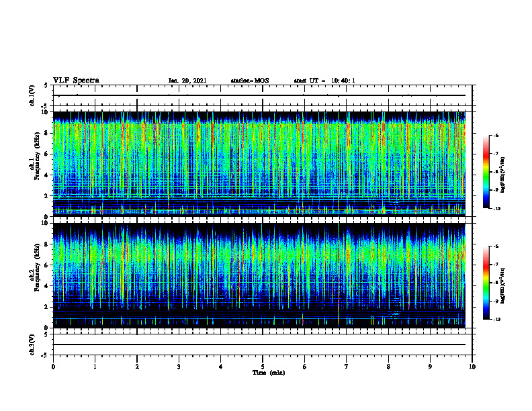Click the ch.1 voltage waveform trace
This screenshot has width=532, height=411.
pos(259,95)
